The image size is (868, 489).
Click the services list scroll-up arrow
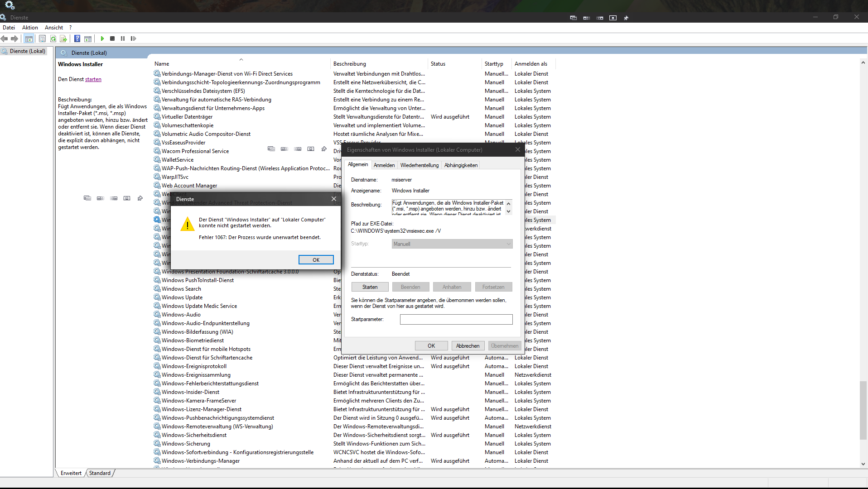863,63
